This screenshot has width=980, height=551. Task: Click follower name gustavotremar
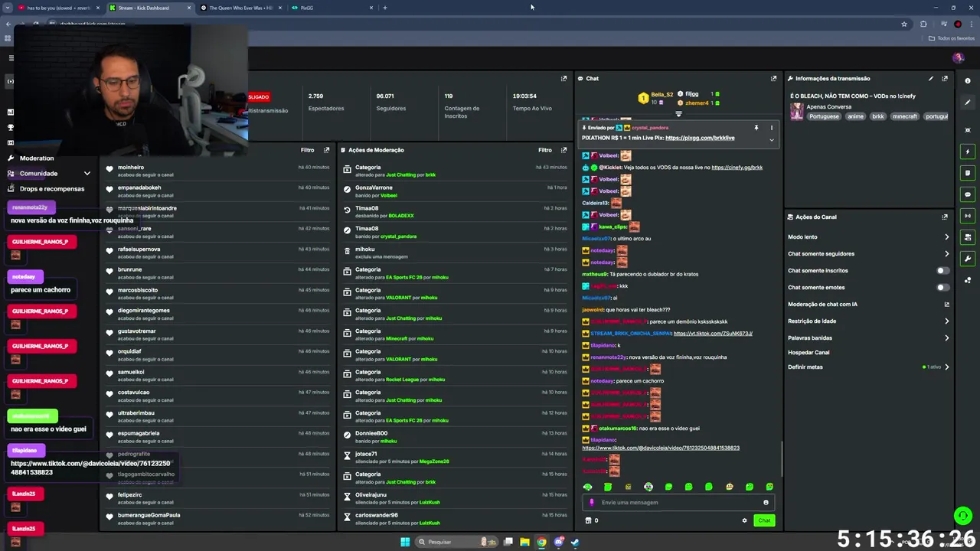click(x=137, y=331)
